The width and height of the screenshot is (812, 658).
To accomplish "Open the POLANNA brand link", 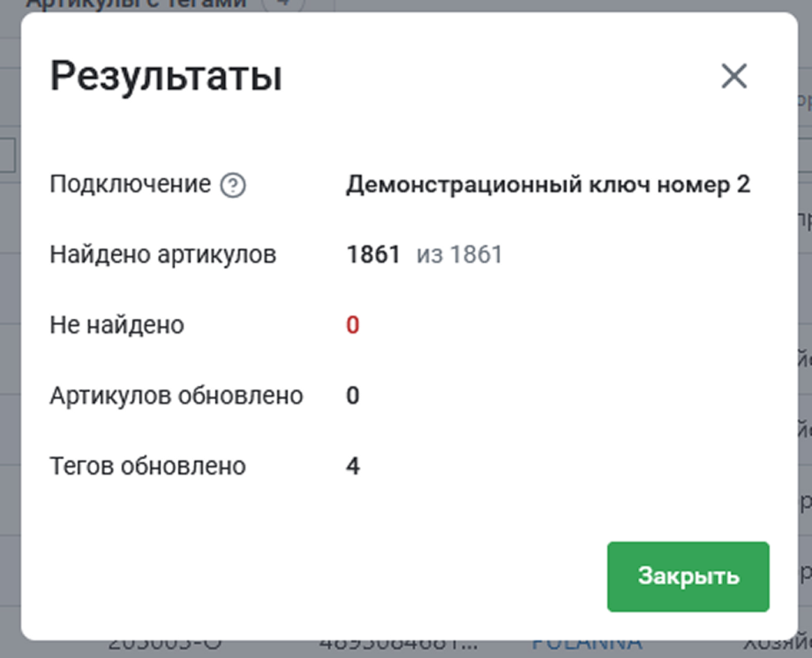I will (587, 645).
